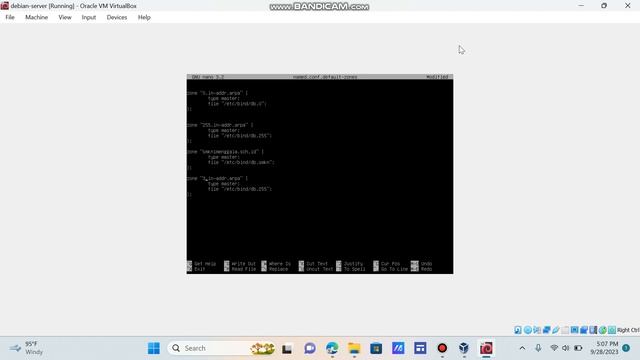Viewport: 640px width, 360px height.
Task: Switch to Bandicam red record icon
Action: pos(442,348)
